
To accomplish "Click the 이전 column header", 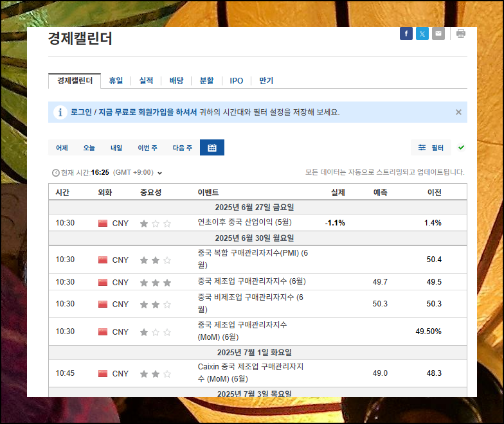I will (435, 192).
